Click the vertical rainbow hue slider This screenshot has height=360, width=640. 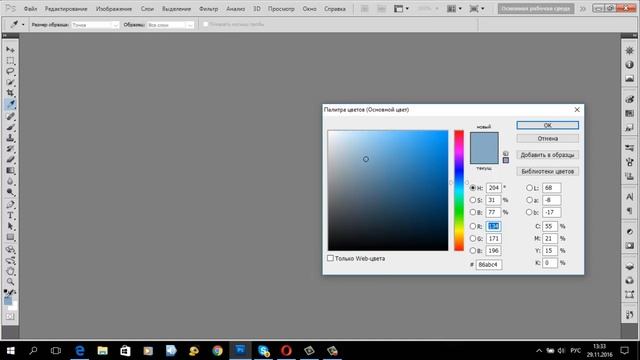459,191
